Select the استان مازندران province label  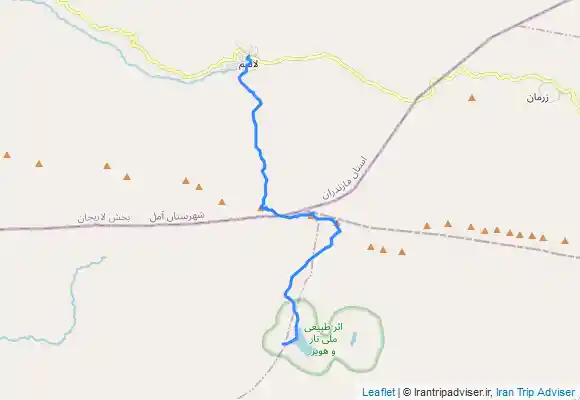point(345,178)
